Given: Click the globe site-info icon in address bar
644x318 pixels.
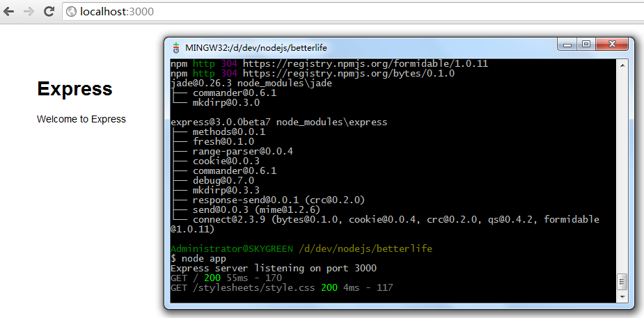Looking at the screenshot, I should (72, 12).
